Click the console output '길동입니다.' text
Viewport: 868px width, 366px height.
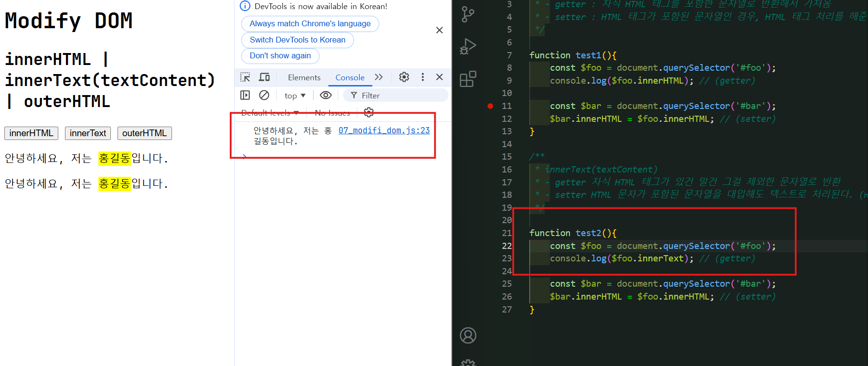pyautogui.click(x=276, y=141)
